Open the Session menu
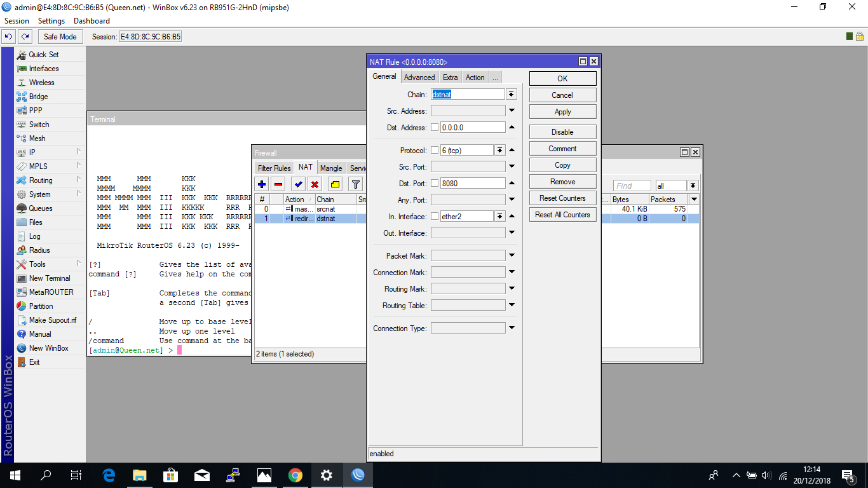Image resolution: width=868 pixels, height=488 pixels. coord(17,21)
